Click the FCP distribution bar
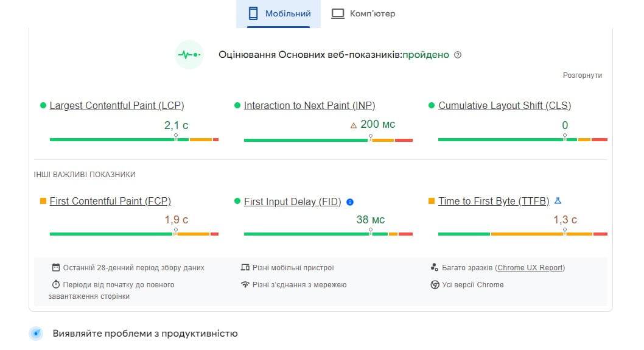 tap(134, 234)
